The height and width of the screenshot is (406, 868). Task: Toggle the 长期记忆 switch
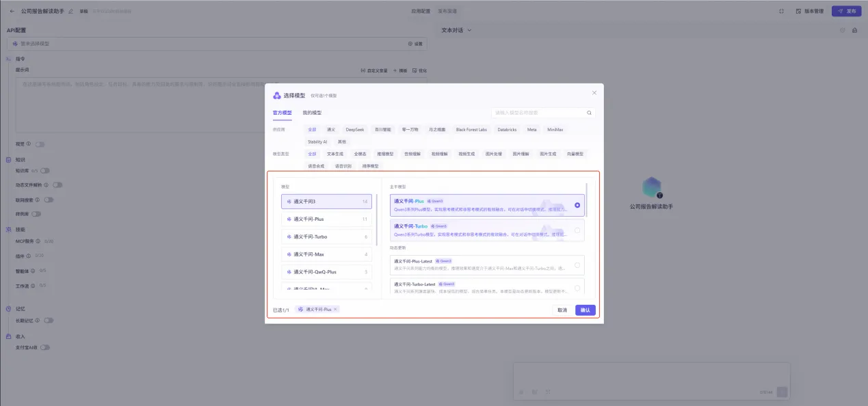49,321
